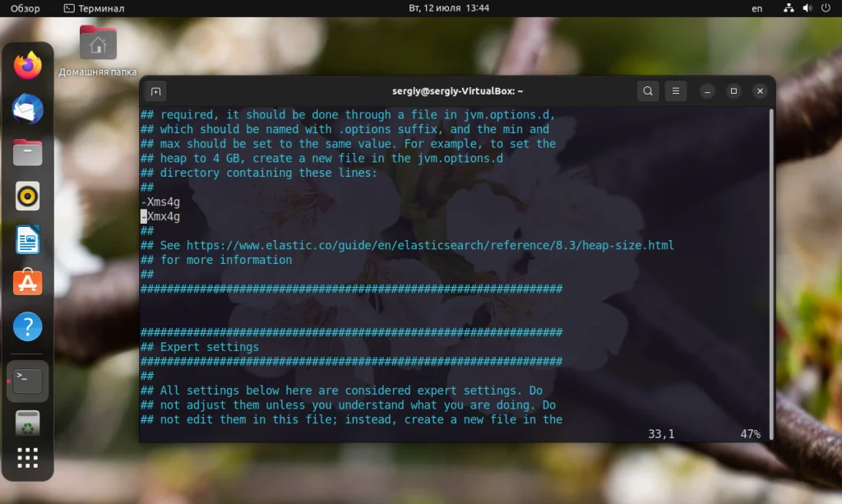
Task: Show the Applications grid
Action: coord(27,458)
